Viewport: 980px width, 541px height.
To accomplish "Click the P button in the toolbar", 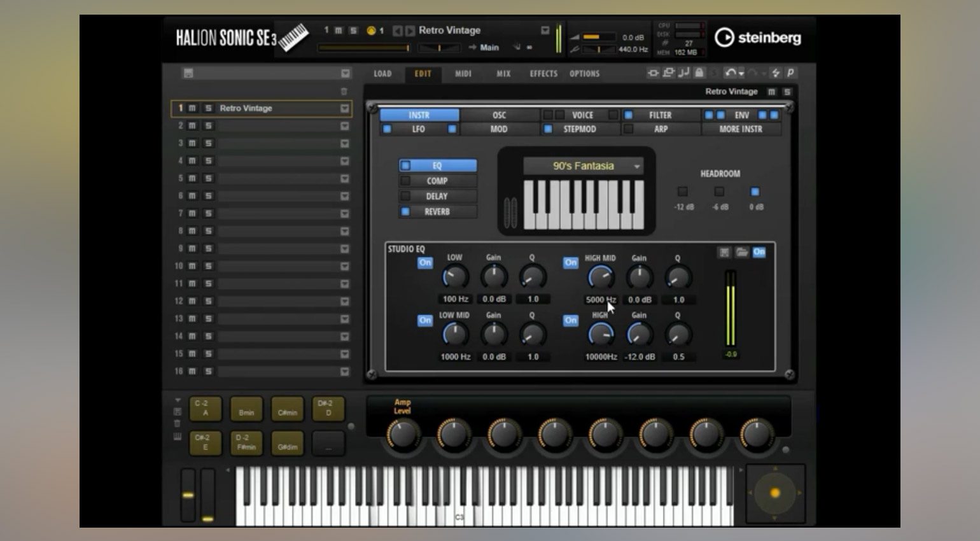I will (790, 73).
